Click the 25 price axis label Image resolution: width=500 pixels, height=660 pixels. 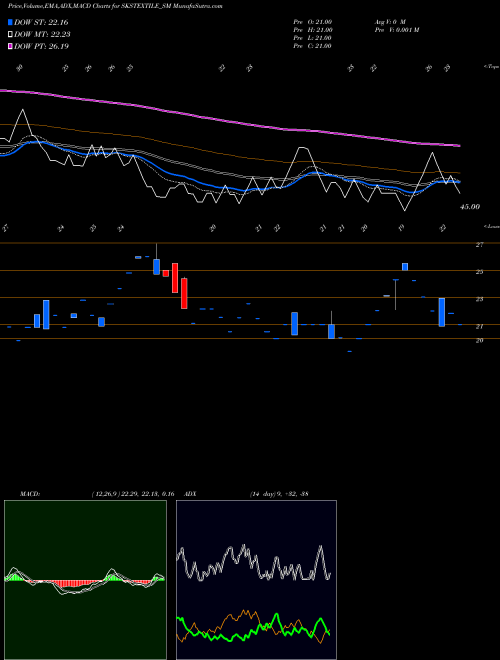point(480,272)
